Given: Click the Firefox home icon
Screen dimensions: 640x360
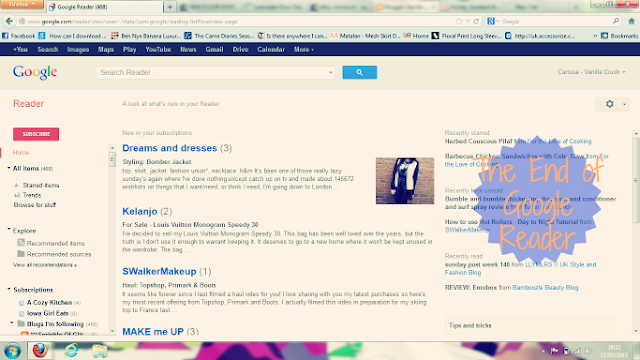Looking at the screenshot, I should click(631, 21).
